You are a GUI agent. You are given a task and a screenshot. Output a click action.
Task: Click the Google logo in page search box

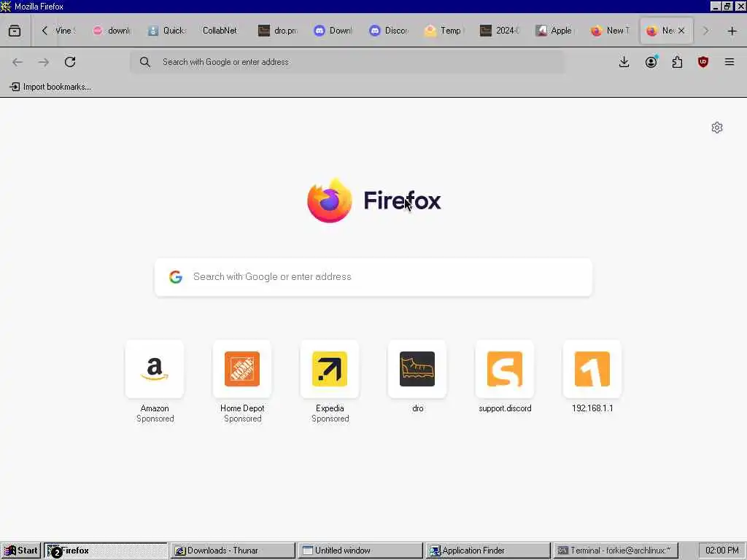175,276
